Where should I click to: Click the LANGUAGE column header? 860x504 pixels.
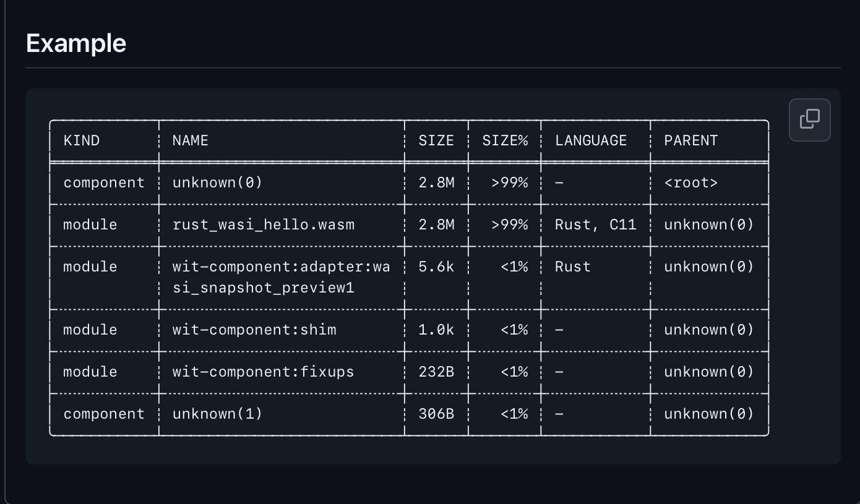591,140
